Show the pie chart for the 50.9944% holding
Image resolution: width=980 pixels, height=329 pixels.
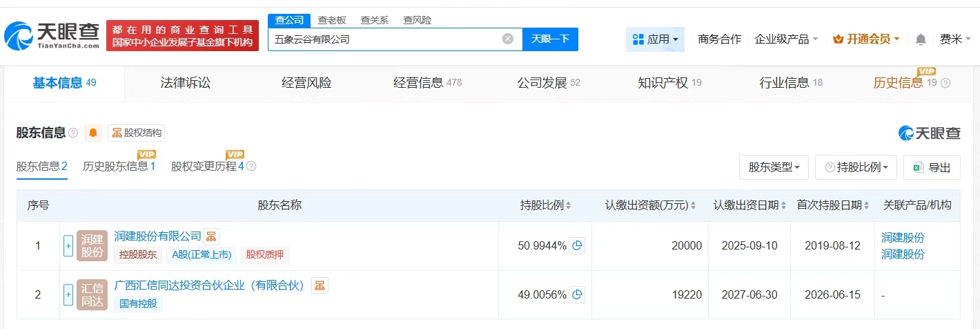point(577,245)
